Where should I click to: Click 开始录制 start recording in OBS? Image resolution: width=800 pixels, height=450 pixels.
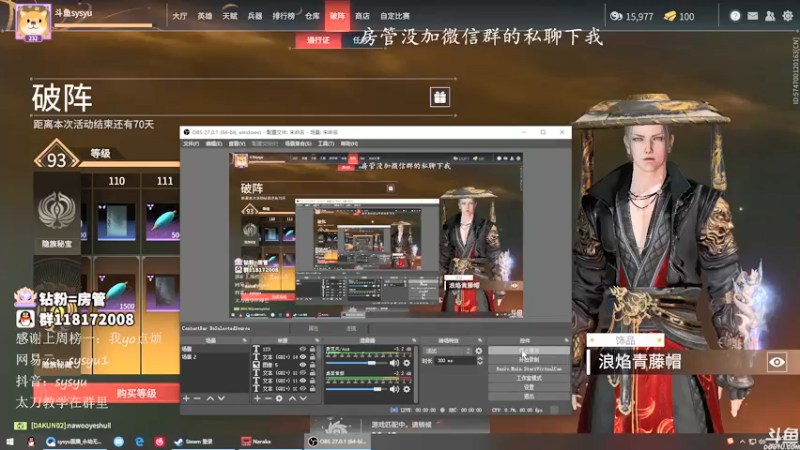(529, 360)
